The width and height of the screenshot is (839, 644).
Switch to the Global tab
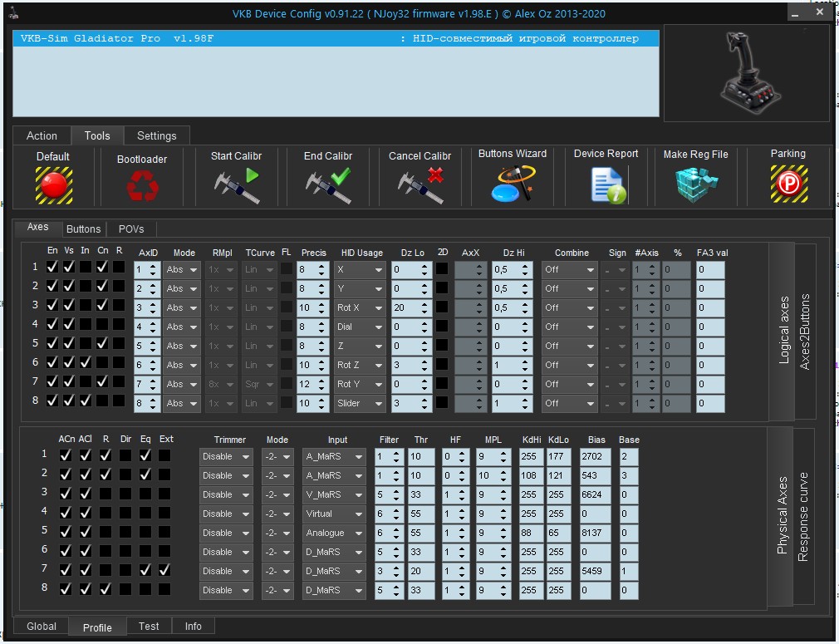click(x=42, y=627)
